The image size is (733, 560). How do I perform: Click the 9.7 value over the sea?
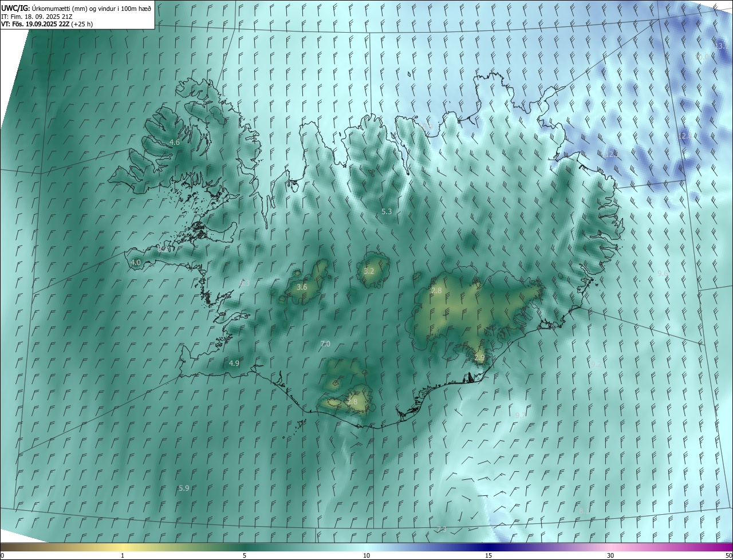521,415
